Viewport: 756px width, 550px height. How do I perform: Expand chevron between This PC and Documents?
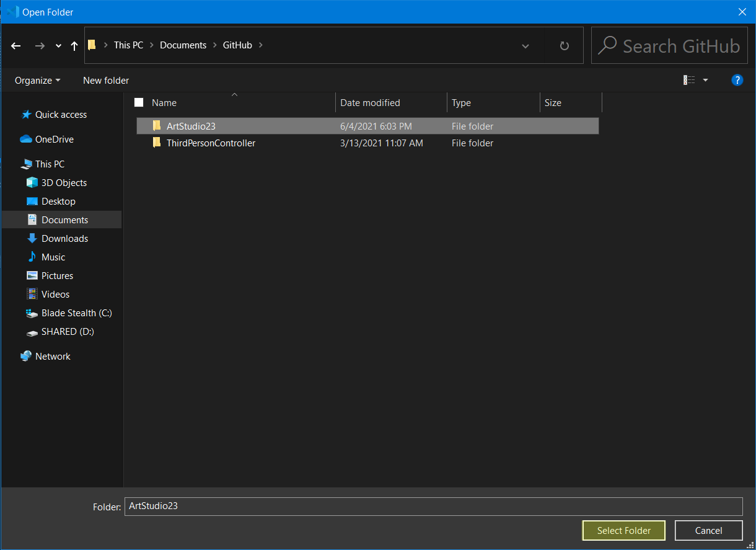152,45
